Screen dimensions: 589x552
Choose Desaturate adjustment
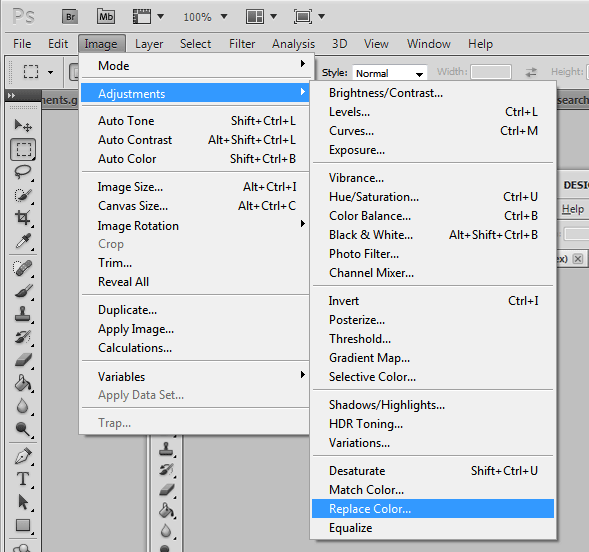pos(433,471)
